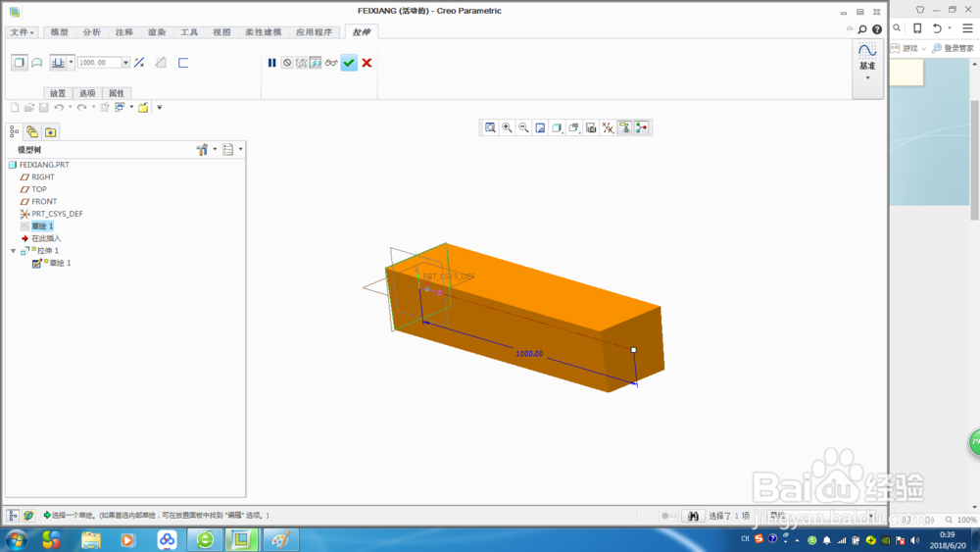Switch to the 工具 ribbon tab
This screenshot has width=980, height=552.
[x=189, y=32]
